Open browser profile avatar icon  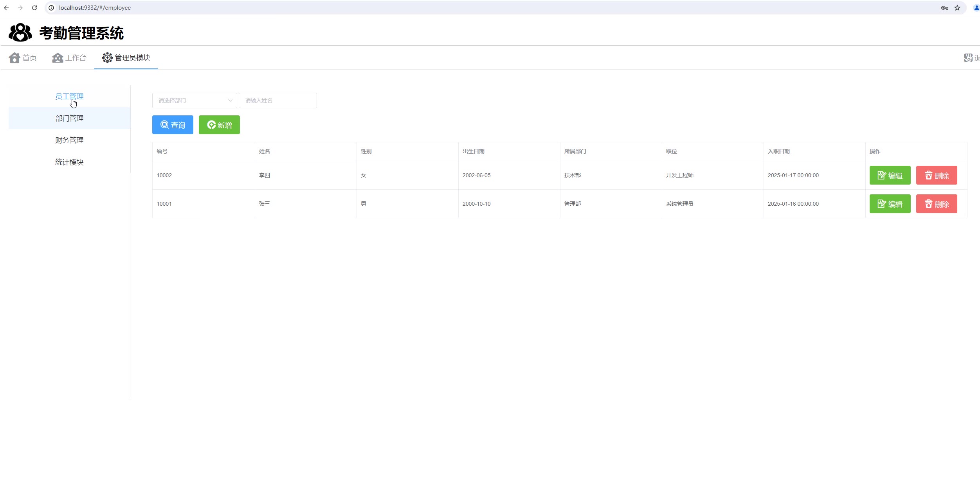976,8
